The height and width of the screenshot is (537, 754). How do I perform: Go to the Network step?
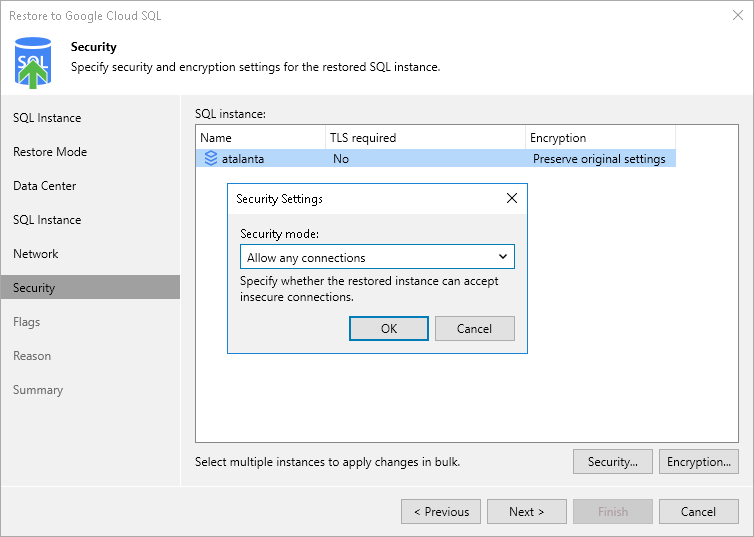pos(36,254)
